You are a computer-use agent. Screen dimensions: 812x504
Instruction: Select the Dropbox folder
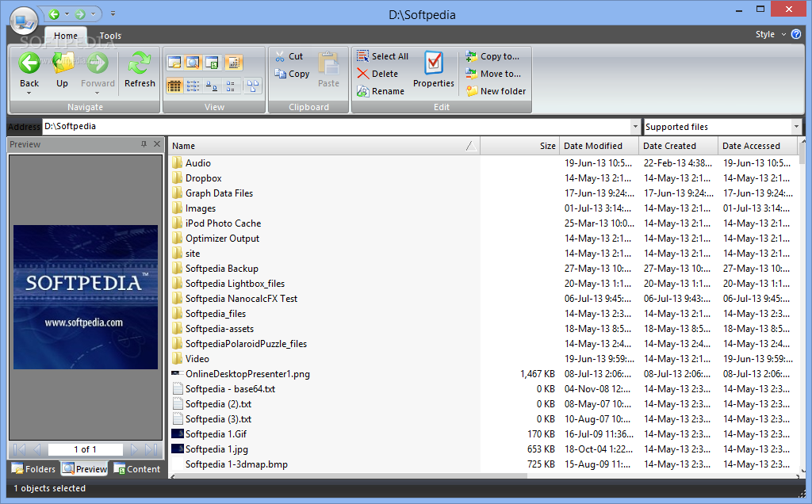pos(197,178)
